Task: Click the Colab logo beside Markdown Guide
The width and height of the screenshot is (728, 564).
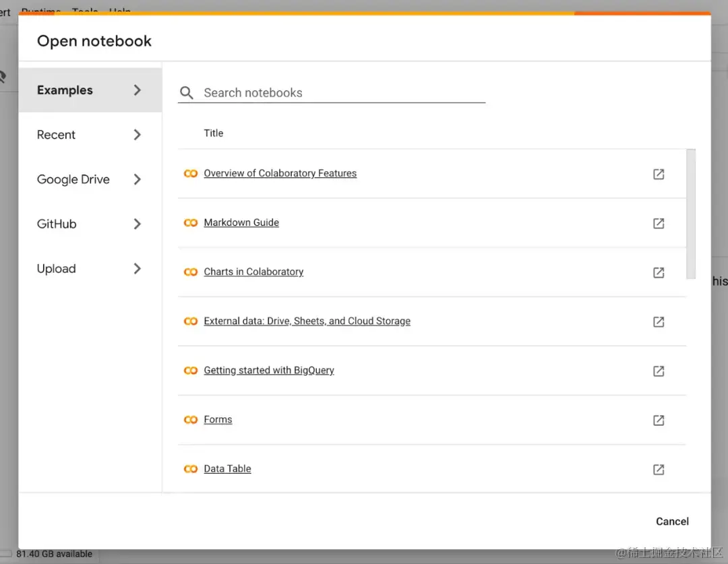Action: click(191, 223)
